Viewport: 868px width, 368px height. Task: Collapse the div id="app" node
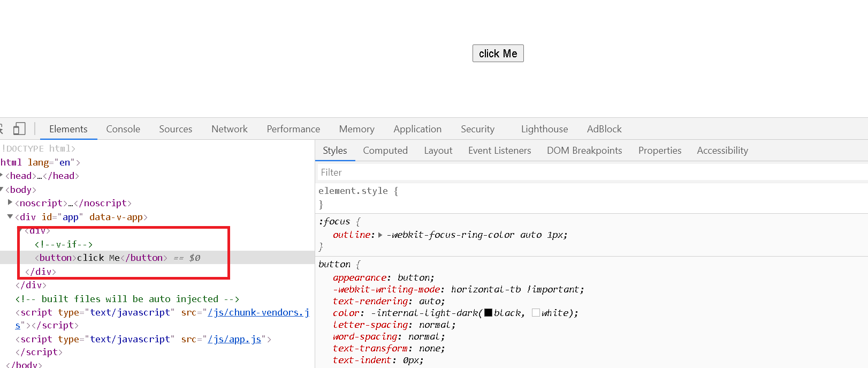click(10, 216)
